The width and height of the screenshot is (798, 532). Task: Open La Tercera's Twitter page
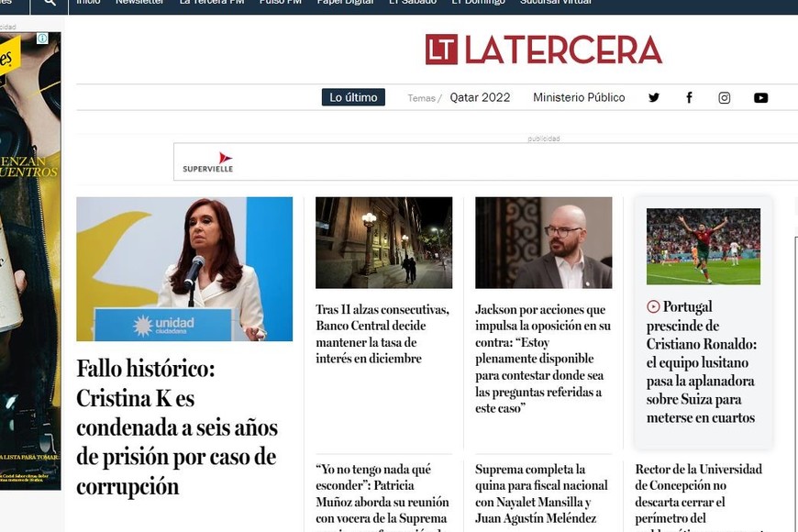[x=654, y=98]
